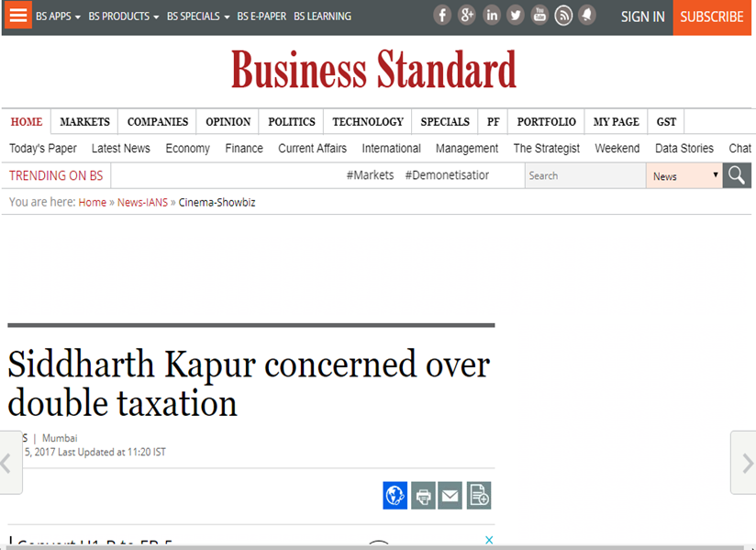Click the Siddharth Kapur article headline
The image size is (756, 550).
[x=249, y=384]
